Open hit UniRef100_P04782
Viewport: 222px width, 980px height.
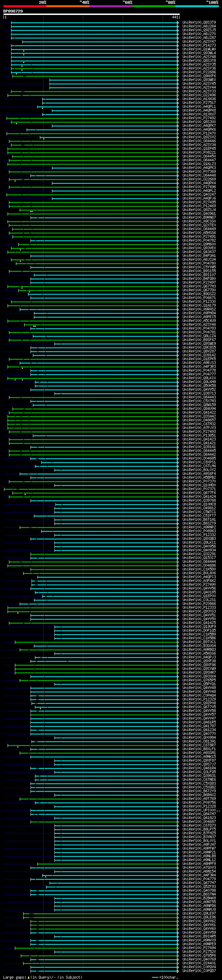click(x=199, y=241)
